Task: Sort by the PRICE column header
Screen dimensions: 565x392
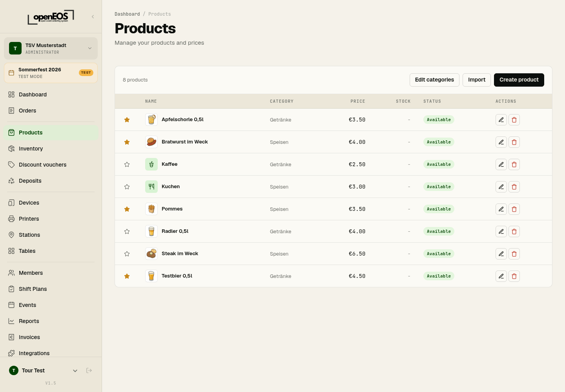Action: (358, 101)
